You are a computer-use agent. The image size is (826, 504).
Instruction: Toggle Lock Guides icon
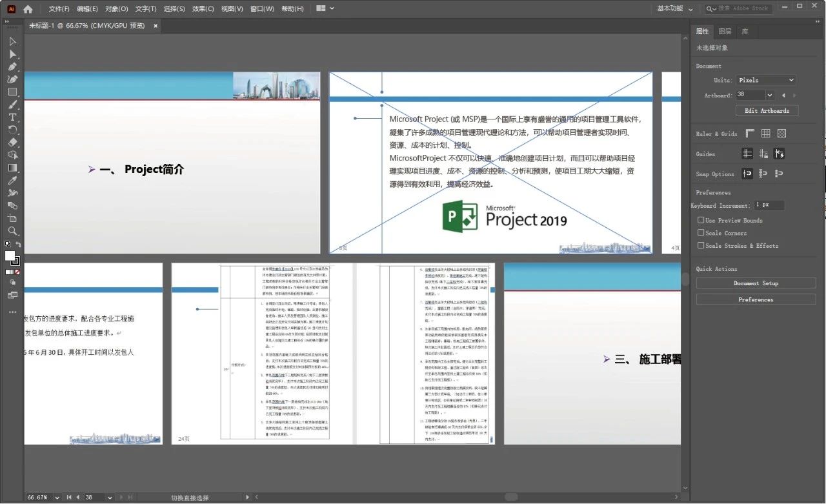(x=763, y=154)
